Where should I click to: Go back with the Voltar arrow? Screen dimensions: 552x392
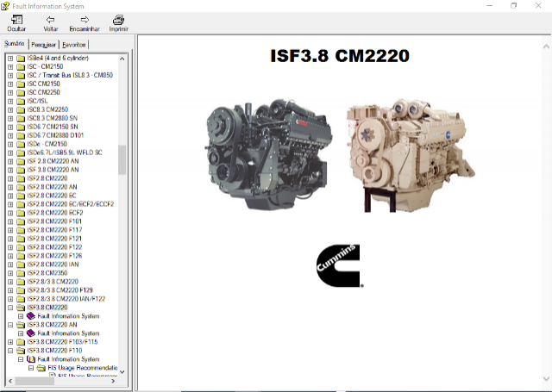pyautogui.click(x=50, y=20)
